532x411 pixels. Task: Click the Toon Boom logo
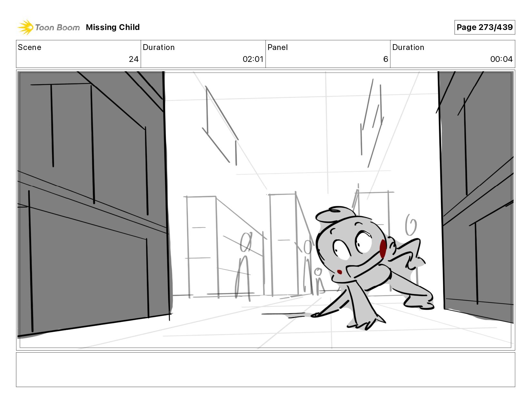pos(48,27)
